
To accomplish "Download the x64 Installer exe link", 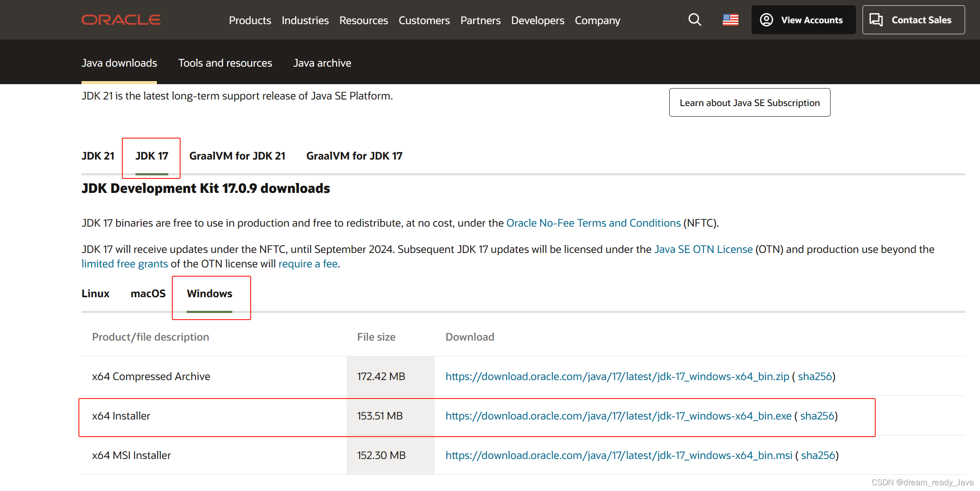I will pyautogui.click(x=618, y=416).
